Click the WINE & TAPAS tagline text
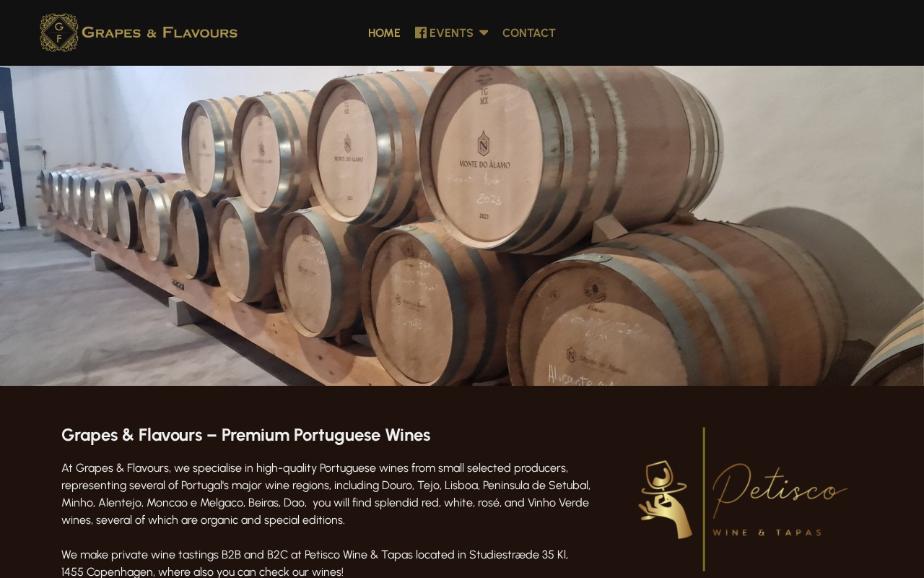924x578 pixels. tap(767, 532)
